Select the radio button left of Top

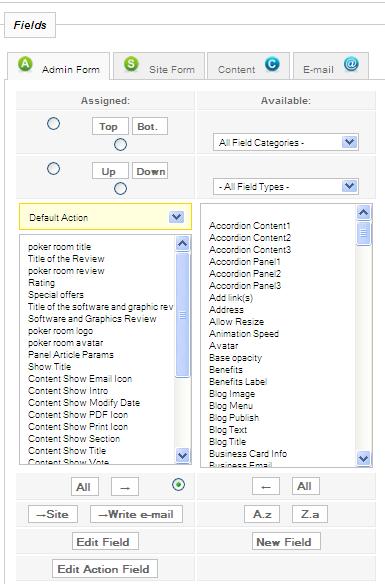point(54,124)
